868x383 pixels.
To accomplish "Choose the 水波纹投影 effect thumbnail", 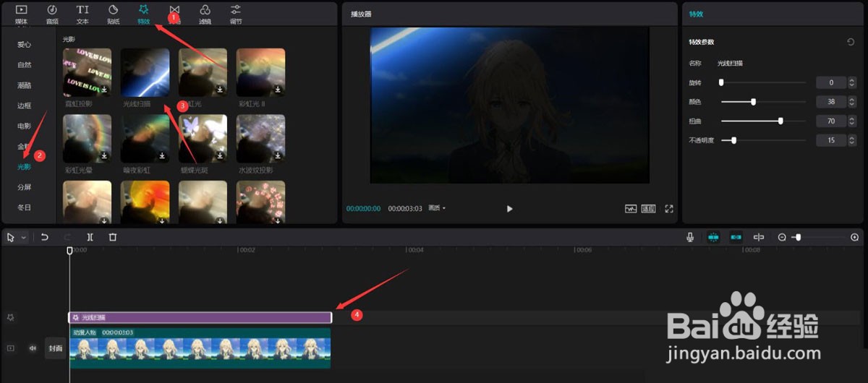I will click(260, 138).
